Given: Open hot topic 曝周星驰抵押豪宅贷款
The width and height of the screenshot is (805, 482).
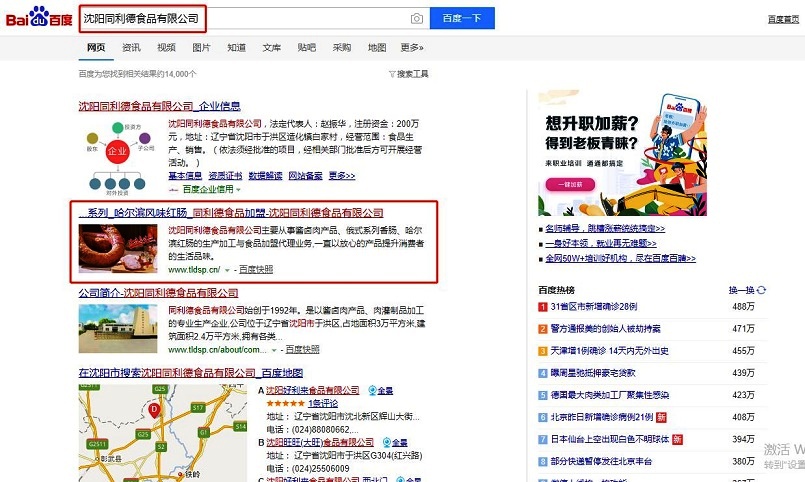Looking at the screenshot, I should 593,373.
